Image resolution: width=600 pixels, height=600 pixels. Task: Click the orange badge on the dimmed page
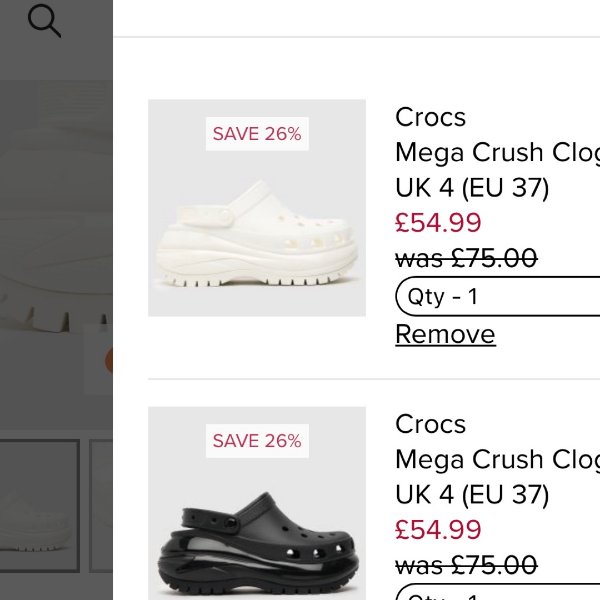click(109, 361)
